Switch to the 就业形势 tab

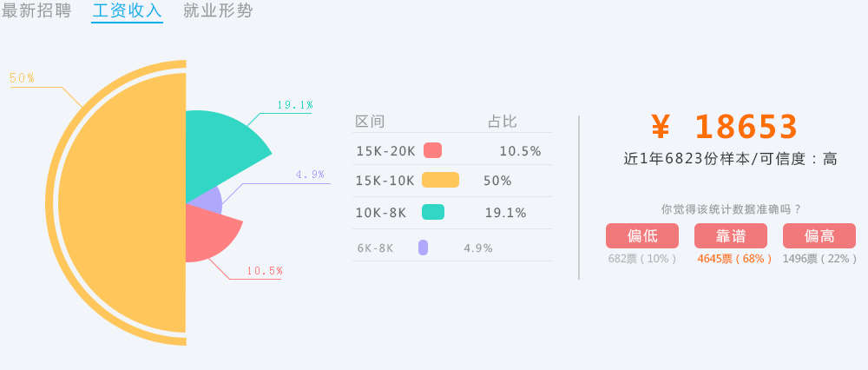pos(218,11)
